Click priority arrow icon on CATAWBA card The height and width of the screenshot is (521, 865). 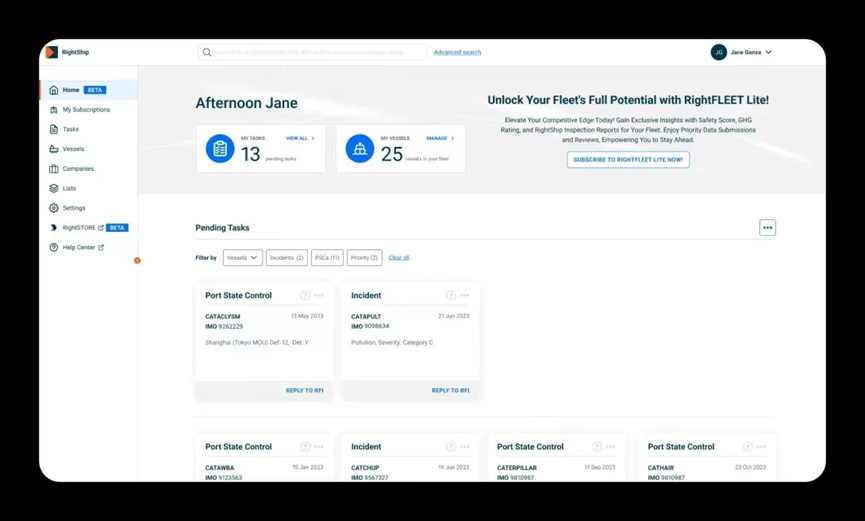[305, 446]
